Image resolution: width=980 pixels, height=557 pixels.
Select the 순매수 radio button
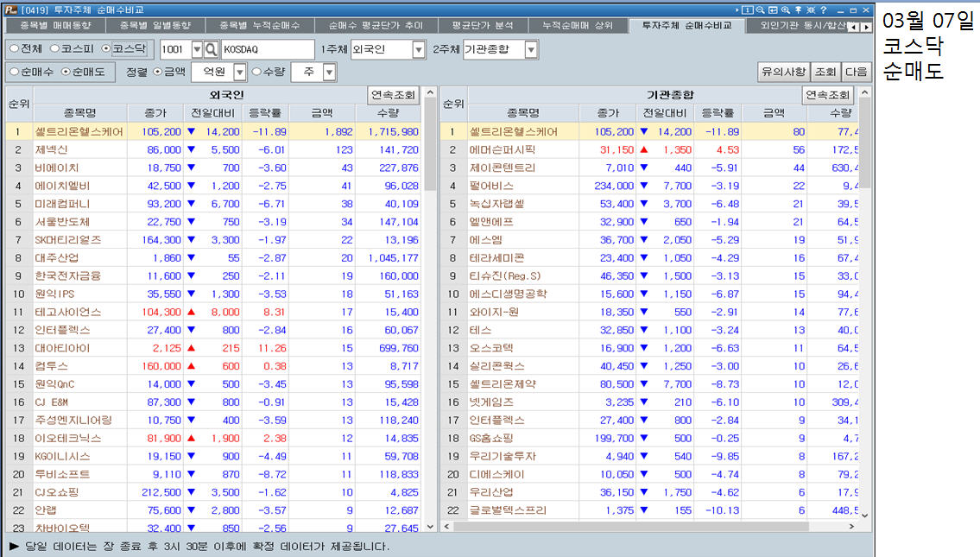pos(15,73)
